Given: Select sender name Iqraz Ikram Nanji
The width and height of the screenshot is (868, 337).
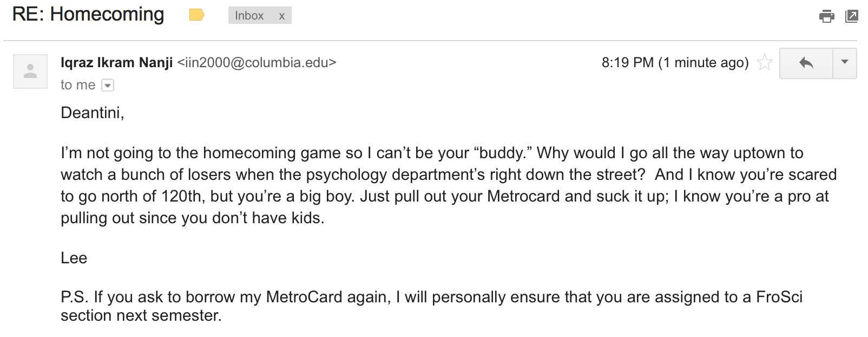Looking at the screenshot, I should [116, 62].
